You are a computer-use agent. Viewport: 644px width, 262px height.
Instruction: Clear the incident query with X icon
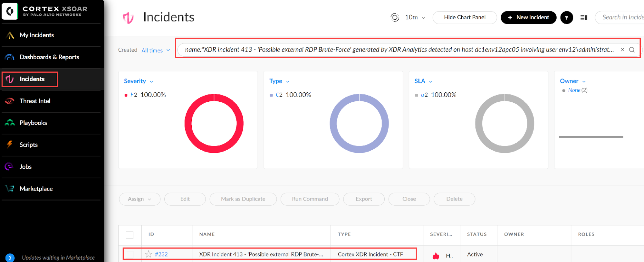click(x=622, y=50)
